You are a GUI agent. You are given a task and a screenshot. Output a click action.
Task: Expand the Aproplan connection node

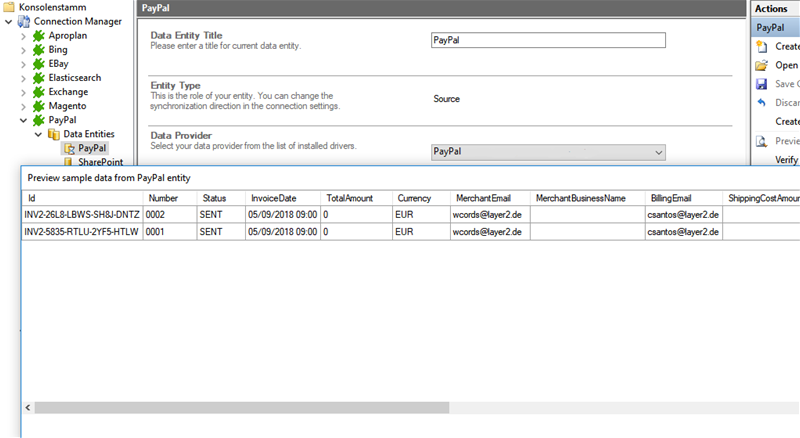[23, 35]
